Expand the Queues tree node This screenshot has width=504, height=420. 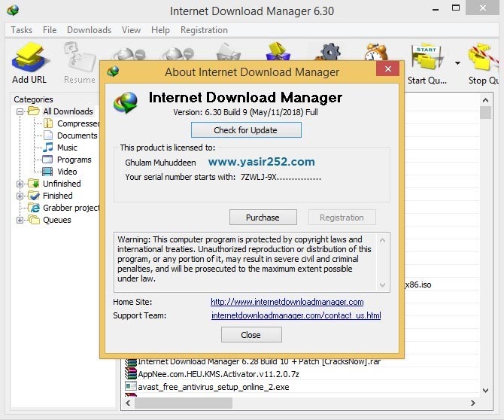pos(20,220)
